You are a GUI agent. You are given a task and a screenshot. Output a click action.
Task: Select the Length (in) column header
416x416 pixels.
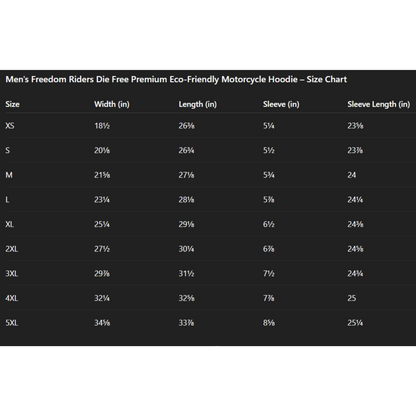tap(198, 104)
